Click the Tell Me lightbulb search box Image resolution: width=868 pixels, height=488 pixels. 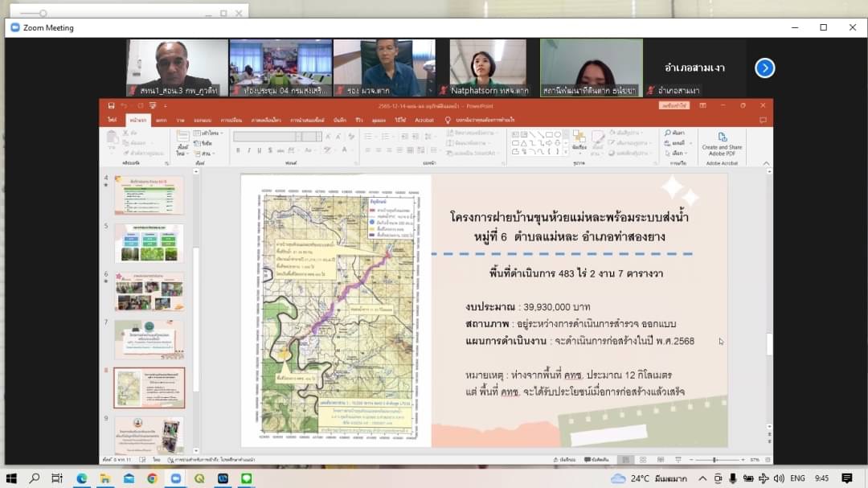(479, 120)
